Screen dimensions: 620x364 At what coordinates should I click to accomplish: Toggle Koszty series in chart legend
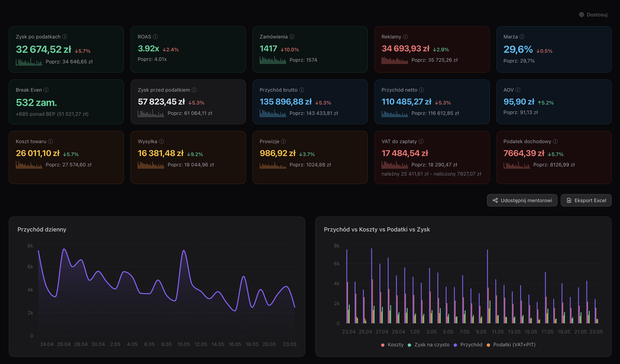[392, 345]
